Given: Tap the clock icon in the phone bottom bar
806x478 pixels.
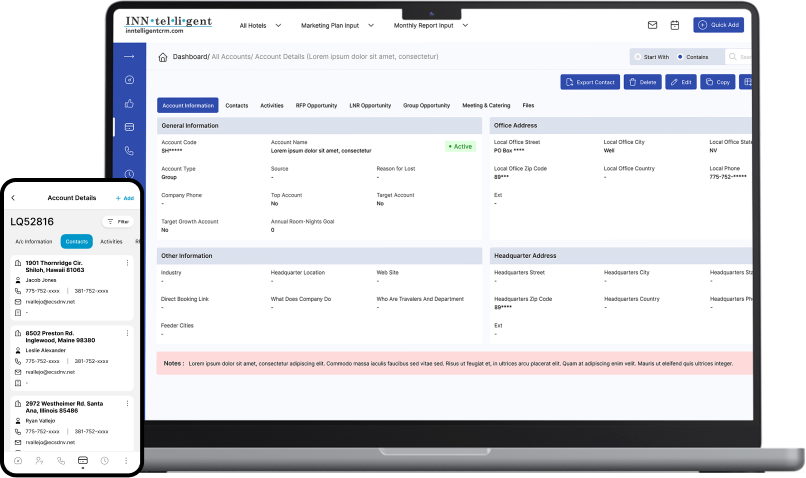Looking at the screenshot, I should coord(104,461).
